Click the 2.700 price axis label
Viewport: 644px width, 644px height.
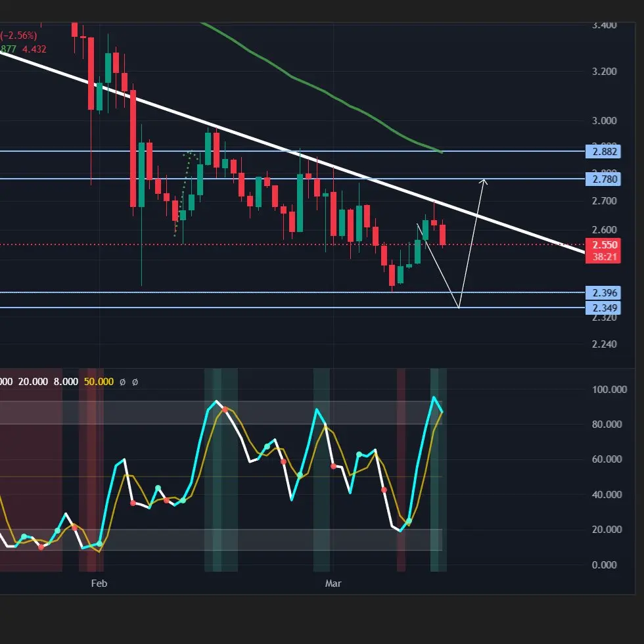coord(604,201)
